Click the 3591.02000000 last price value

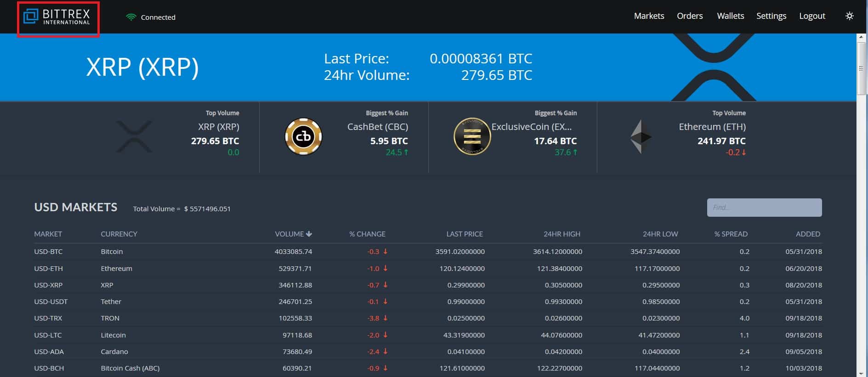(x=460, y=252)
